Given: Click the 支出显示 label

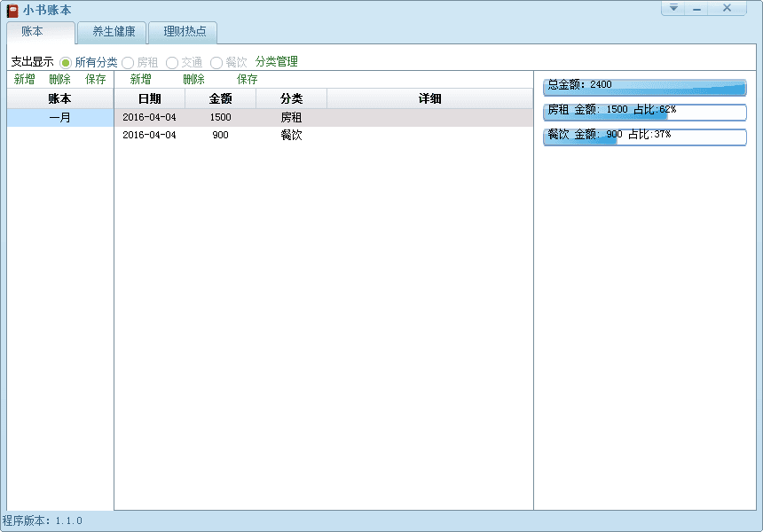Looking at the screenshot, I should coord(32,62).
